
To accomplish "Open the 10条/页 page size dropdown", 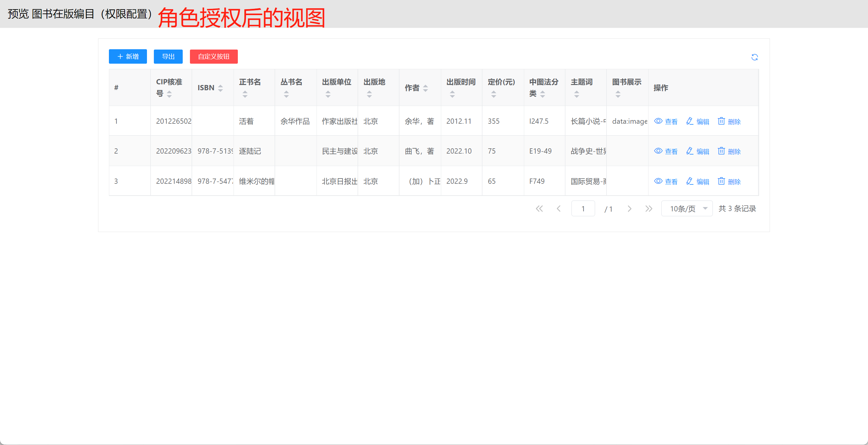I will point(687,209).
